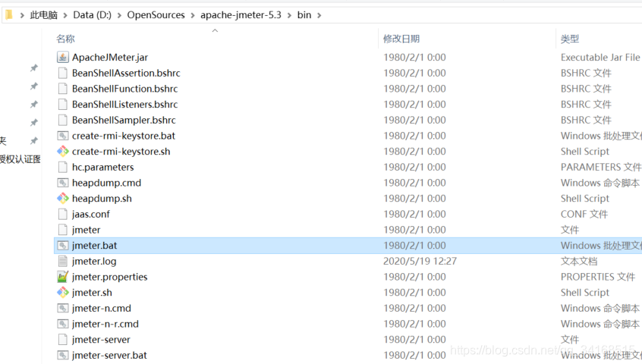This screenshot has width=642, height=364.
Task: Select the file name jmeter-server.bat
Action: (109, 355)
